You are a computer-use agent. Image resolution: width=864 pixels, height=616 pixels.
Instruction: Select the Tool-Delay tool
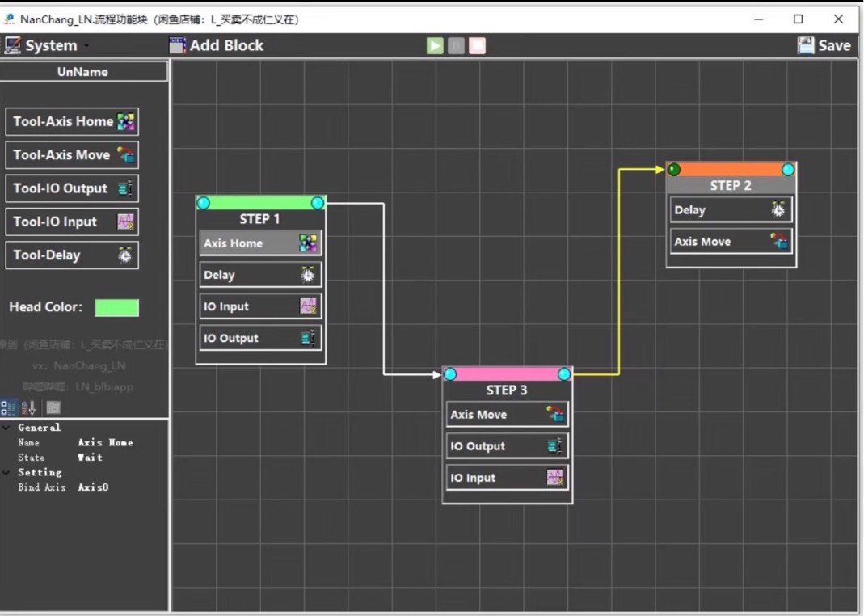(x=72, y=255)
